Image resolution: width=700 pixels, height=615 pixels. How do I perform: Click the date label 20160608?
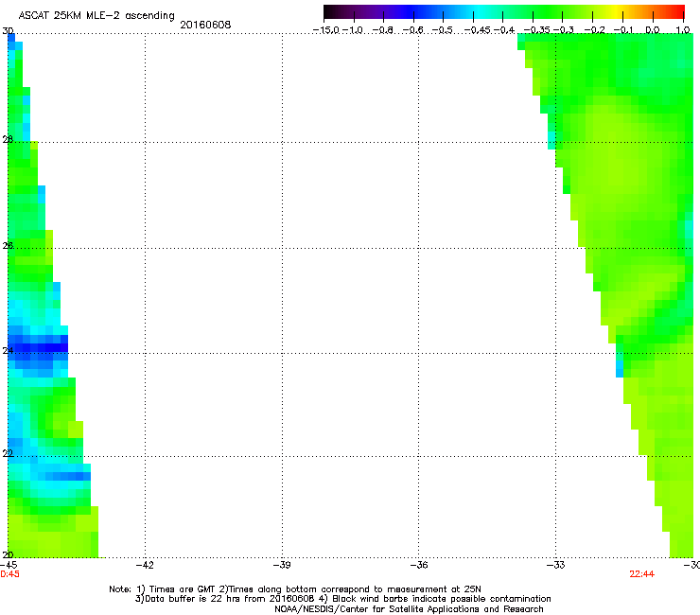[x=205, y=25]
